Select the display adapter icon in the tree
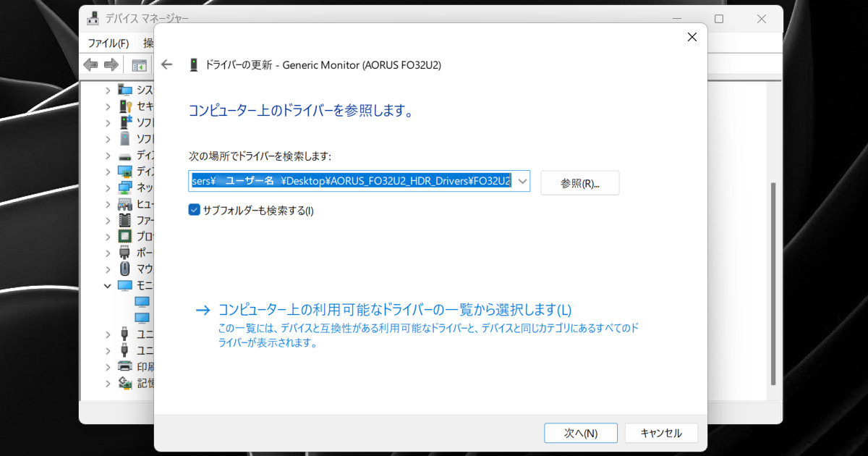The width and height of the screenshot is (868, 456). tap(125, 172)
